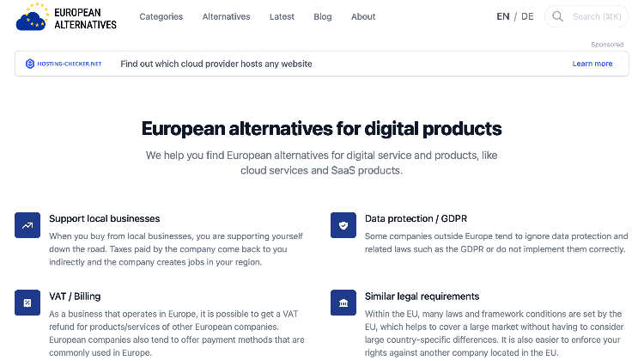Click the legal requirements bank building icon
The height and width of the screenshot is (361, 644).
[x=343, y=303]
